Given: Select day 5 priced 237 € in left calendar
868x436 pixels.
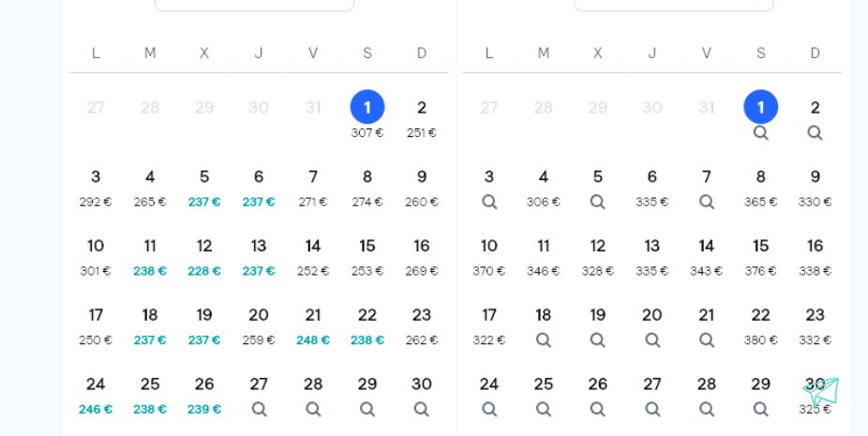Looking at the screenshot, I should click(x=204, y=188).
